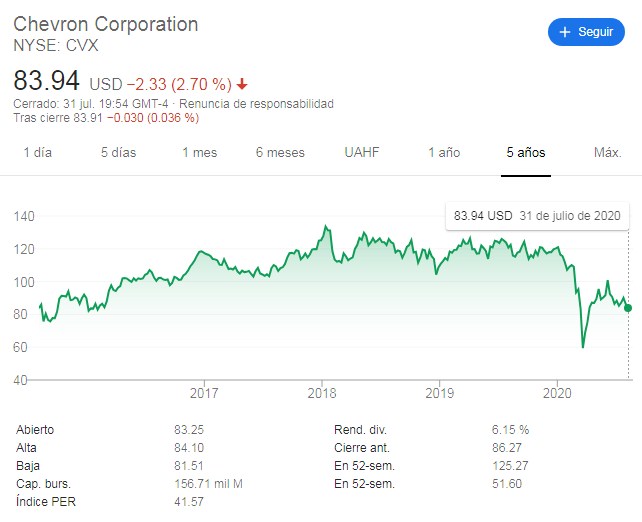This screenshot has height=522, width=642.
Task: Click the green end-point marker on chart
Action: [628, 308]
